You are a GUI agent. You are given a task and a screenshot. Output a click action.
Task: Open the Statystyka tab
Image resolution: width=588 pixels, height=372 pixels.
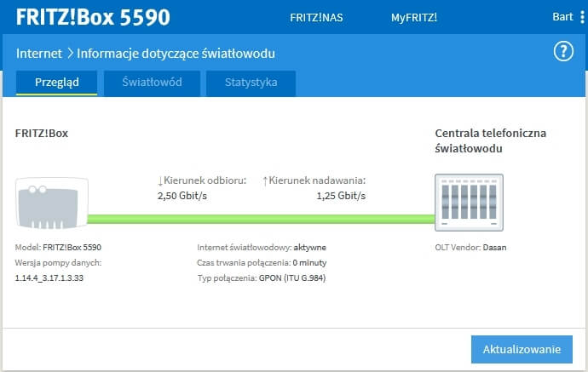(251, 83)
